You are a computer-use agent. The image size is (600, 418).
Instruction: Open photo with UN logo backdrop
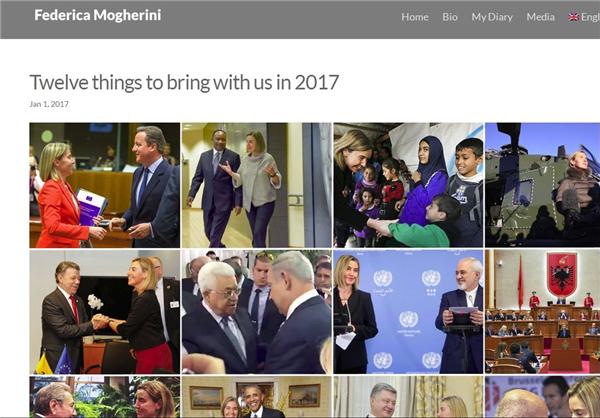coord(408,312)
